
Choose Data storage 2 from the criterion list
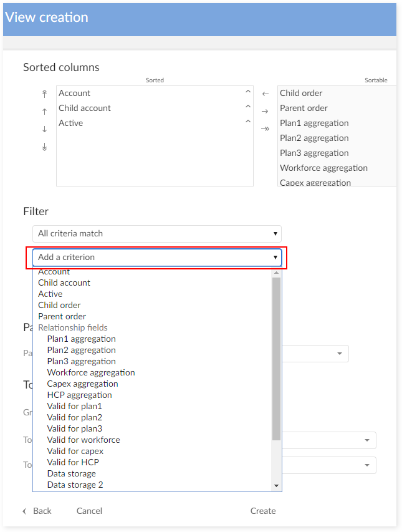click(75, 485)
